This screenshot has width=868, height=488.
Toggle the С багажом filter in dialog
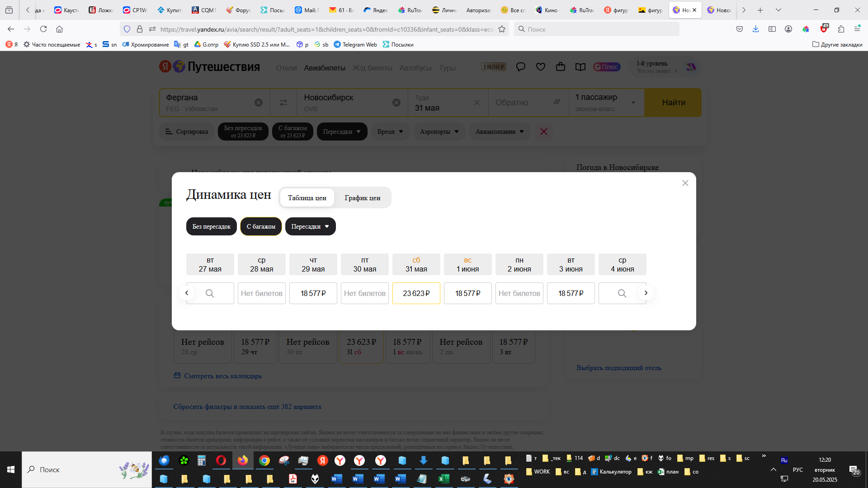[x=261, y=226]
